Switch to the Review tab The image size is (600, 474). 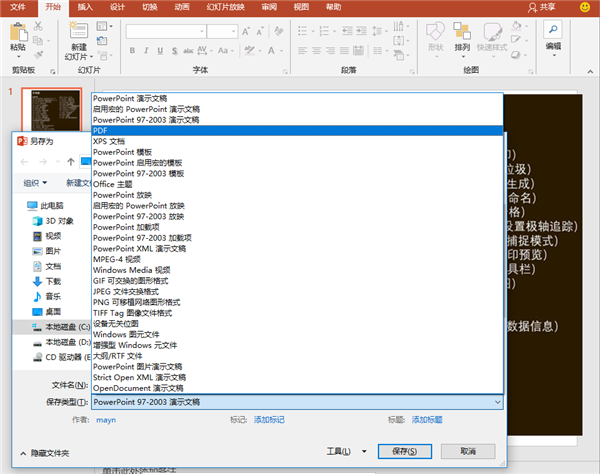point(269,7)
